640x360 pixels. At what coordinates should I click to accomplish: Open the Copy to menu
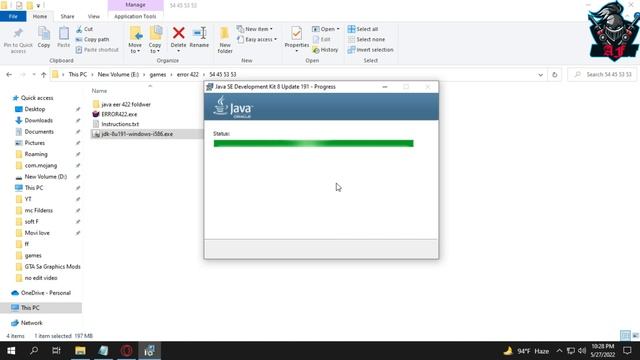point(155,40)
